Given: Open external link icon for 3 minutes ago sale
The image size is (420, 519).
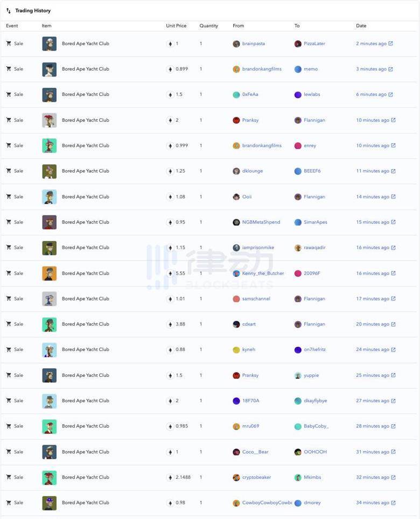Looking at the screenshot, I should [390, 69].
